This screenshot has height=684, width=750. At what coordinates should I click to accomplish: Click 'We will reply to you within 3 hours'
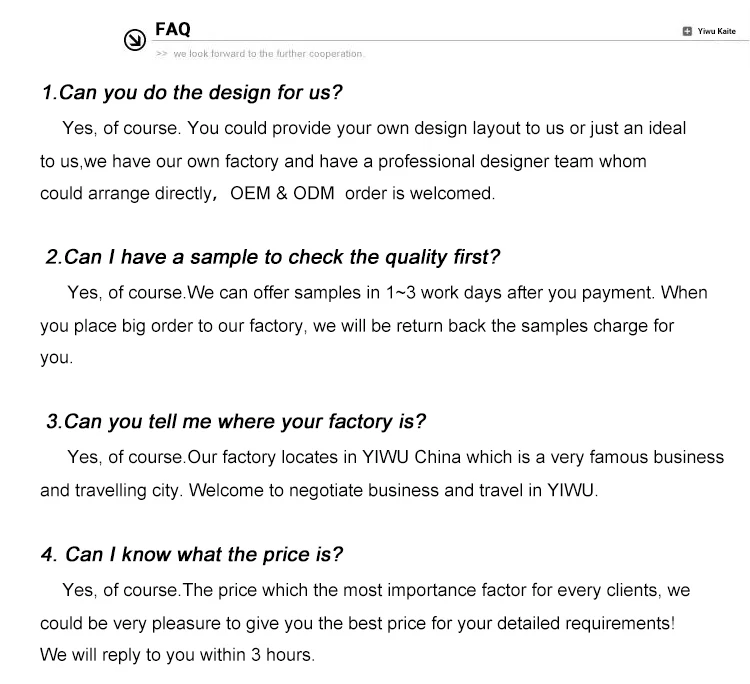(x=177, y=655)
